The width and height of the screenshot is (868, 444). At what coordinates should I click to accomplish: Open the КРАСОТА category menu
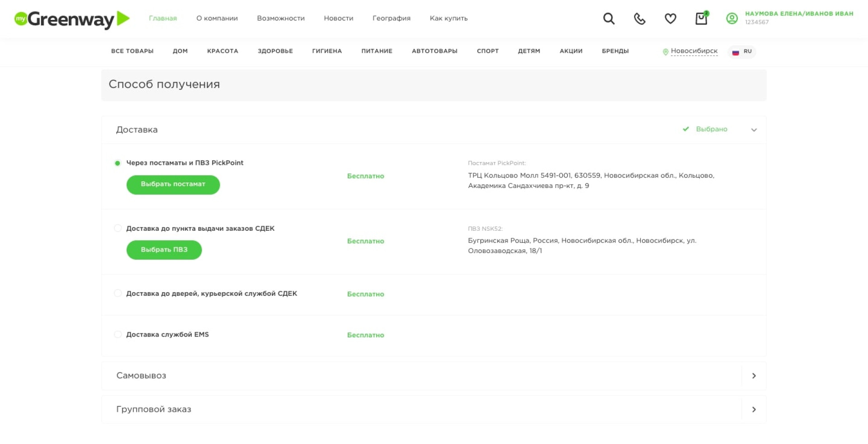[222, 51]
